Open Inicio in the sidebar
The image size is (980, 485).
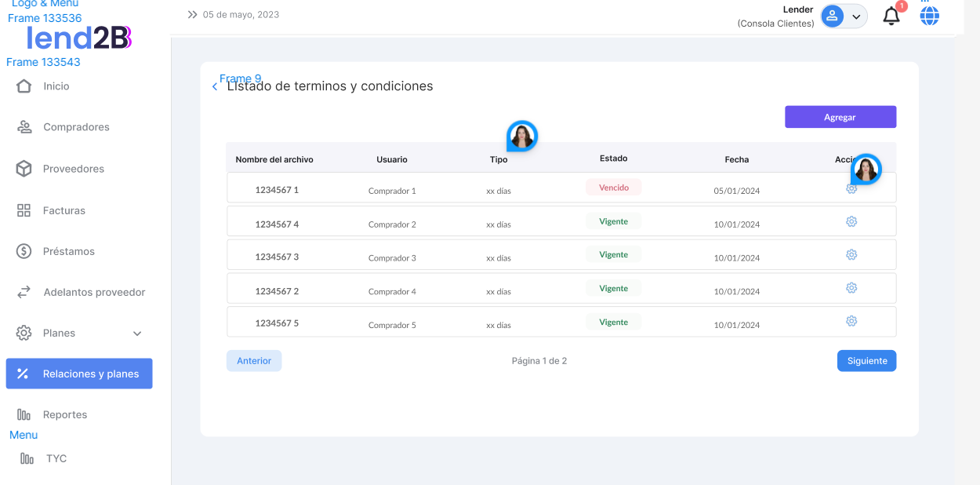(56, 86)
